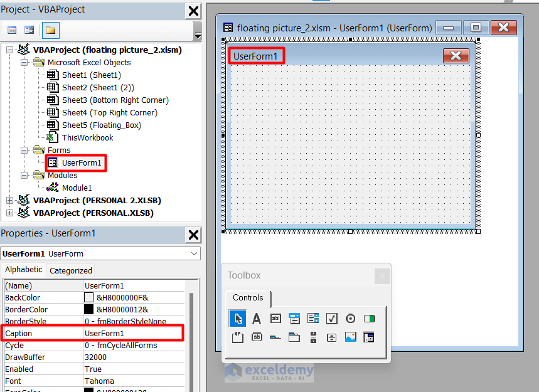Edit the Caption property value
Image resolution: width=539 pixels, height=392 pixels.
(x=134, y=334)
